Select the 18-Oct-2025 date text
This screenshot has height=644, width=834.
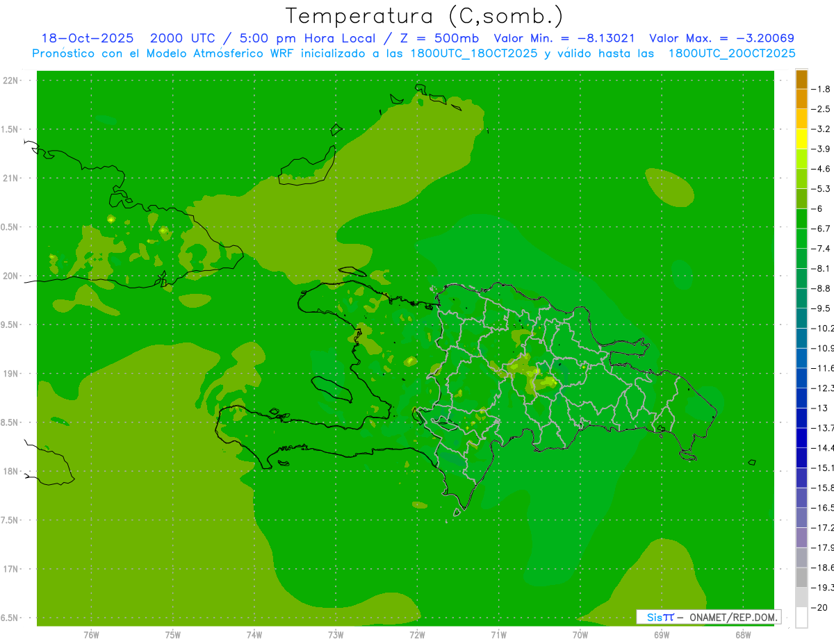87,38
